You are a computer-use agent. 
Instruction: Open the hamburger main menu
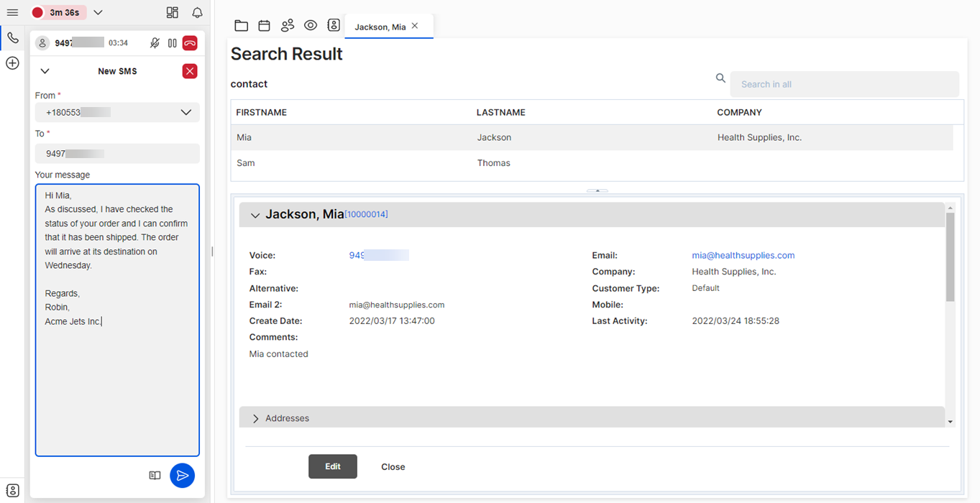coord(12,12)
